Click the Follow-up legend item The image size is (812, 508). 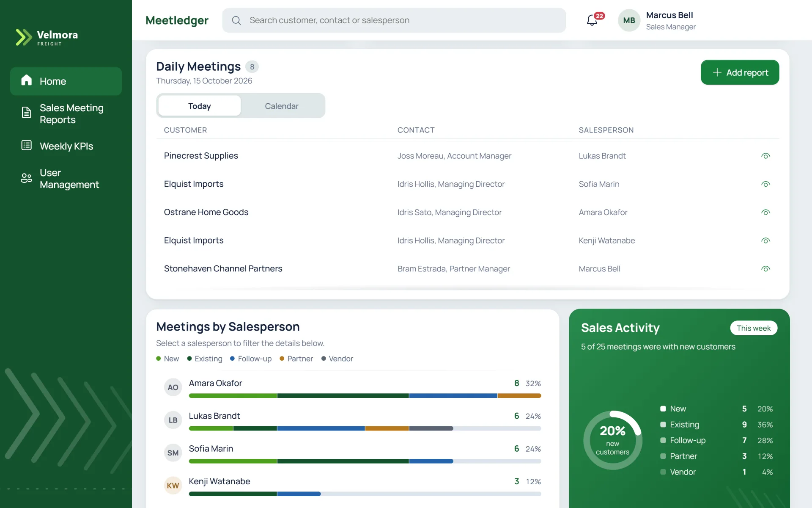[x=251, y=359]
